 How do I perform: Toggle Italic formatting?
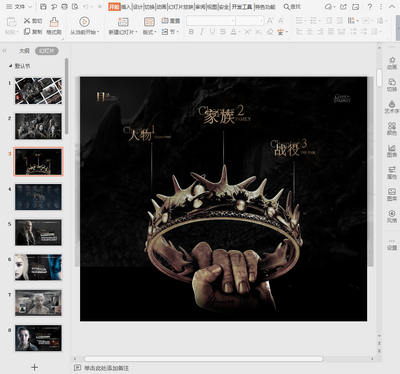[202, 32]
